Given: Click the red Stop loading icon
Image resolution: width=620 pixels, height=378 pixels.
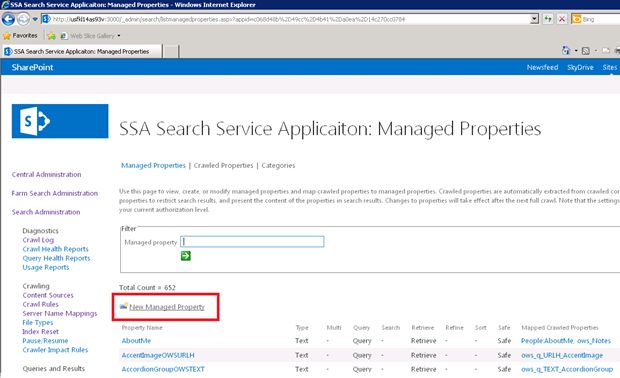Looking at the screenshot, I should [561, 19].
